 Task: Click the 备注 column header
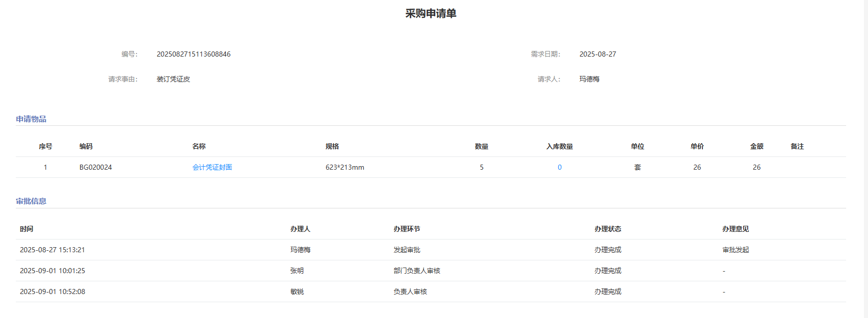pyautogui.click(x=797, y=146)
